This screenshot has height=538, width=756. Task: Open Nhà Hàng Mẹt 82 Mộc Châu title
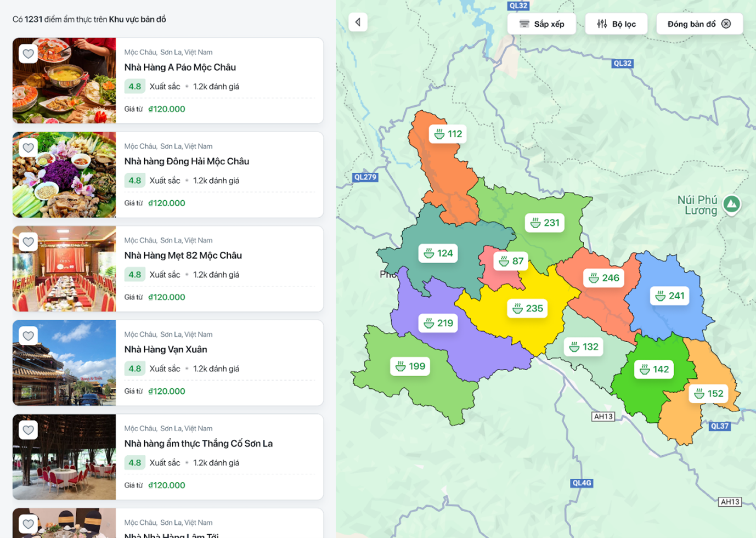click(x=183, y=256)
